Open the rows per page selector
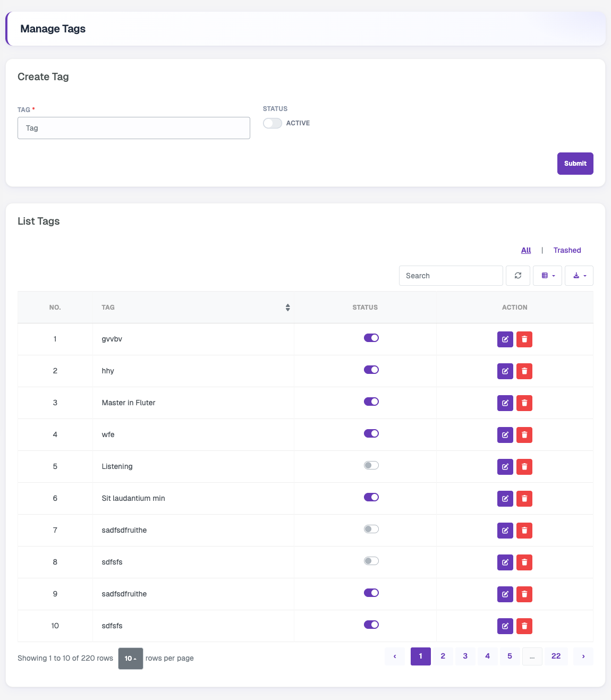The width and height of the screenshot is (611, 700). 131,659
